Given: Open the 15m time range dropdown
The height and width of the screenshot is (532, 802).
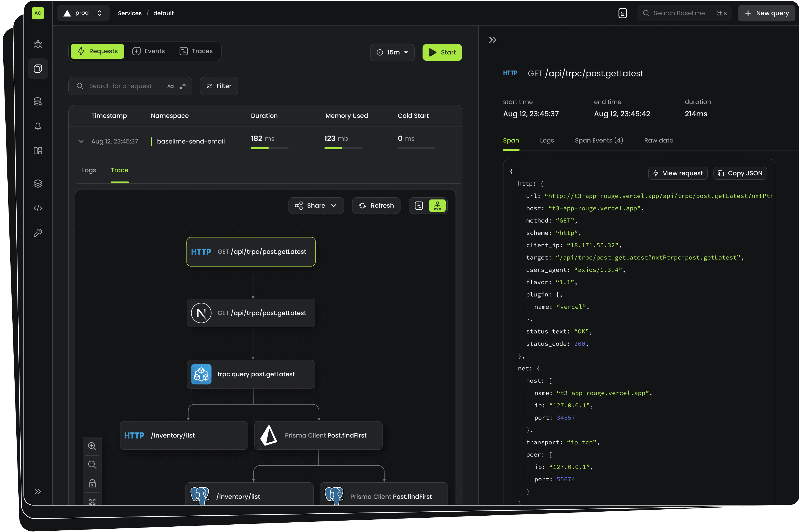Looking at the screenshot, I should point(392,52).
